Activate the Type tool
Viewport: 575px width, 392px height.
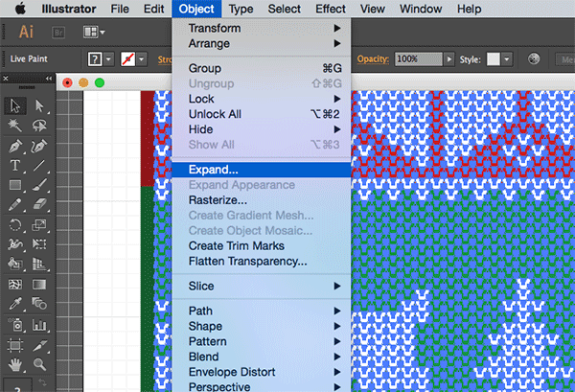click(16, 166)
